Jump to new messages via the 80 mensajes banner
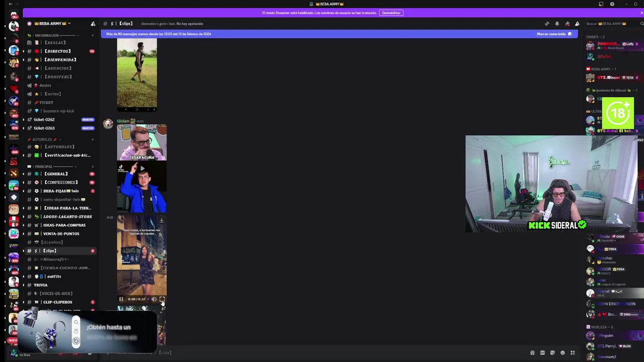 [x=158, y=34]
